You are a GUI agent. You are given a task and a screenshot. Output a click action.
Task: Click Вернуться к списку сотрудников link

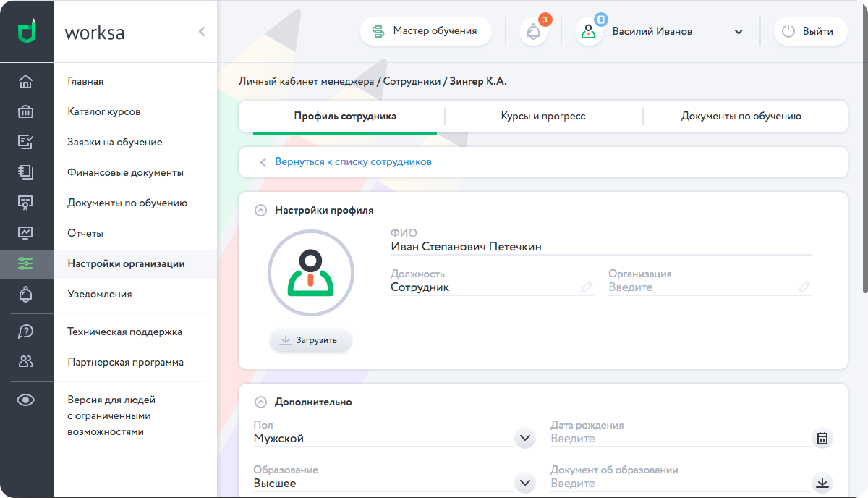point(353,162)
